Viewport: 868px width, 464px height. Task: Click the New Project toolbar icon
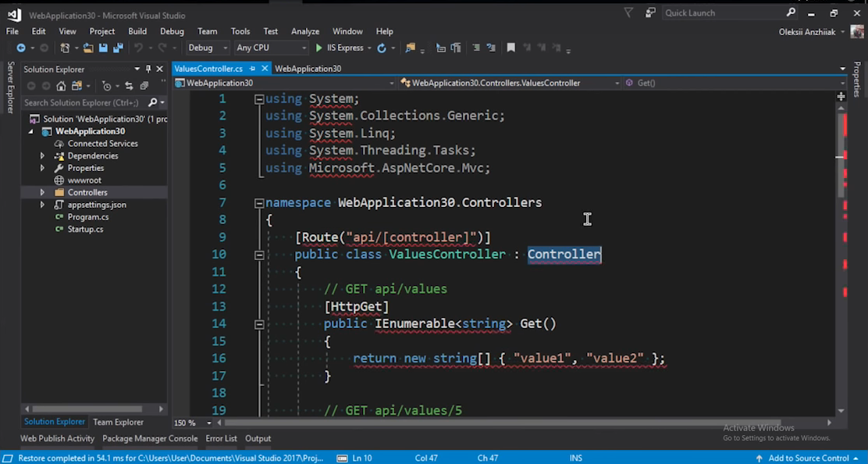coord(65,48)
